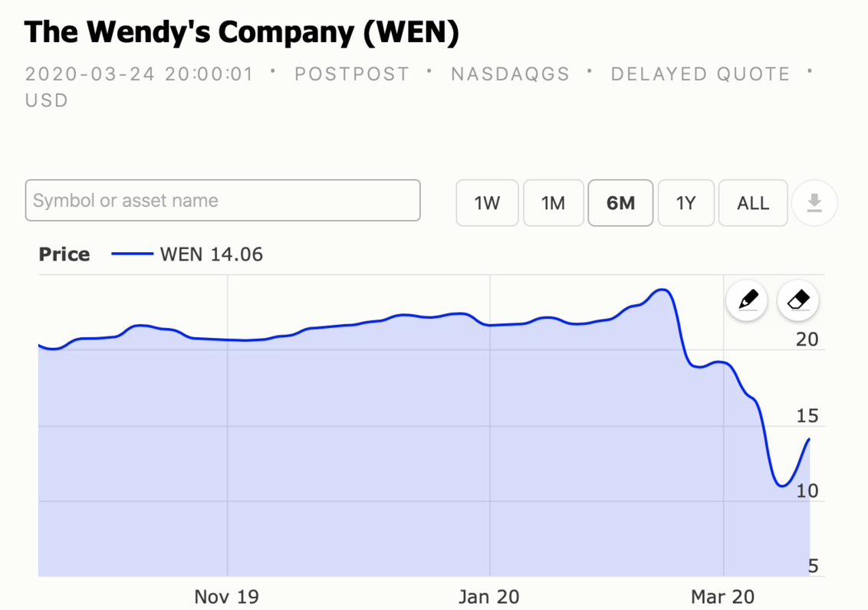Click the Mar 20 axis label
The width and height of the screenshot is (868, 610).
coord(722,595)
